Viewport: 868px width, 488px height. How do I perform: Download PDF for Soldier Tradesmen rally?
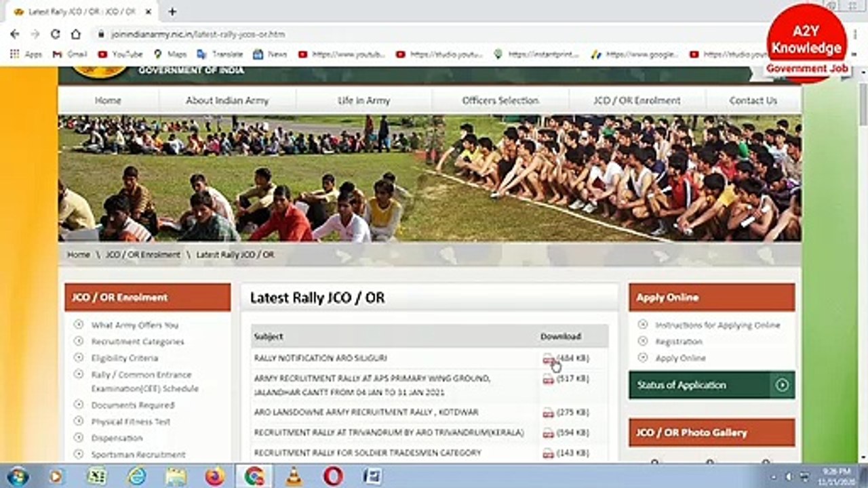[548, 453]
